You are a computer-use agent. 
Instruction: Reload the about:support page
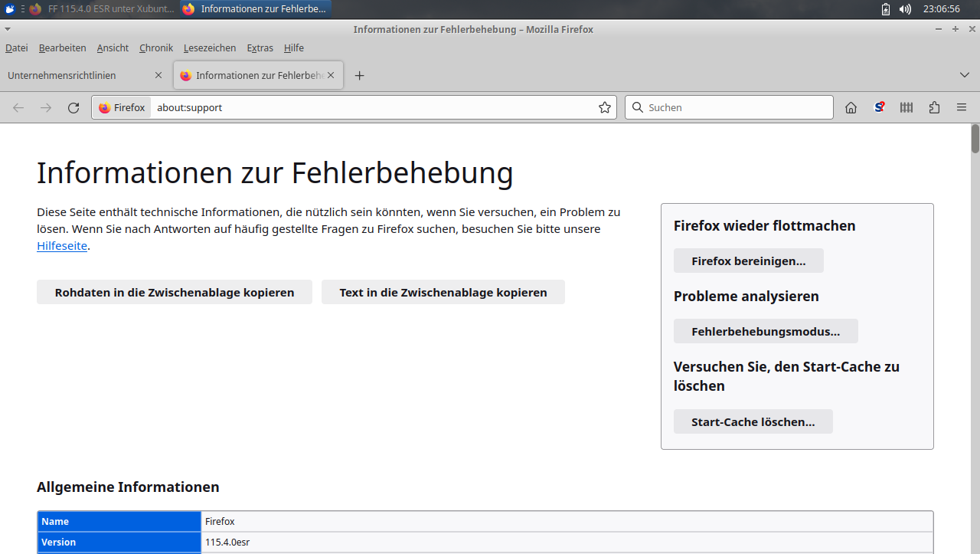pyautogui.click(x=73, y=108)
